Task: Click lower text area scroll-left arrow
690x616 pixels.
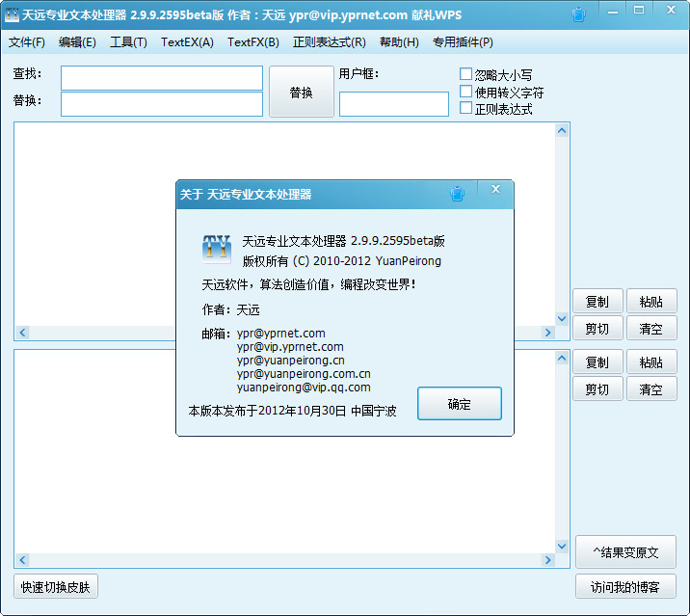Action: [x=23, y=560]
